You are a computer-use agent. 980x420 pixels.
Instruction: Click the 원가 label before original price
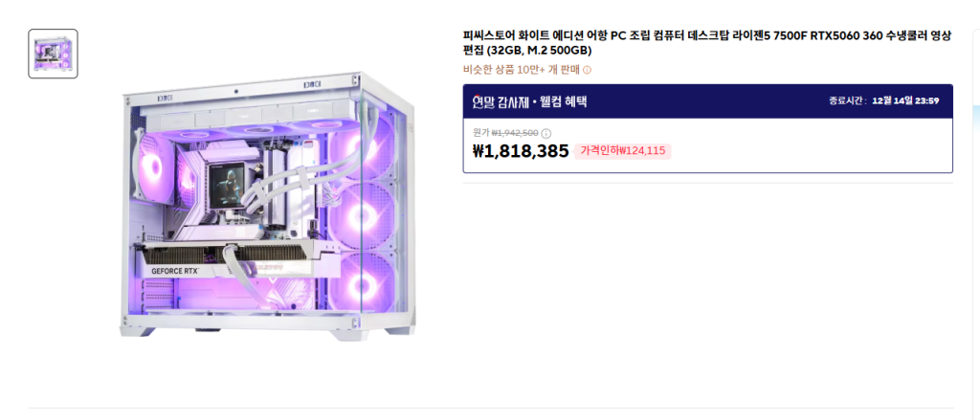[480, 132]
